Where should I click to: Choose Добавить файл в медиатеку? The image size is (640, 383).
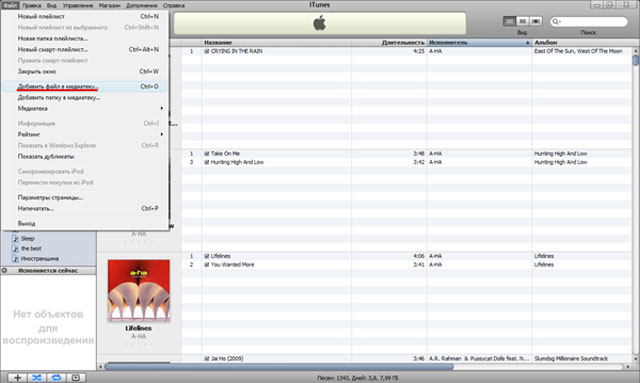point(85,87)
